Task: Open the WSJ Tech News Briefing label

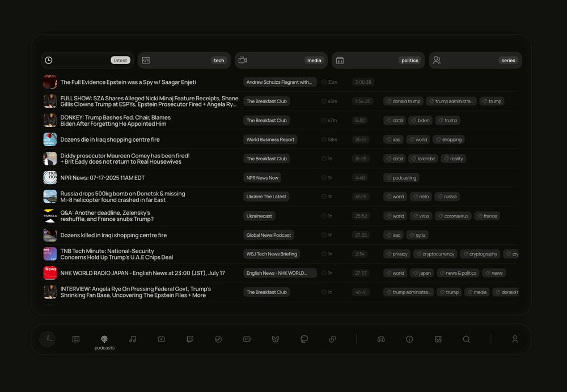Action: (272, 254)
